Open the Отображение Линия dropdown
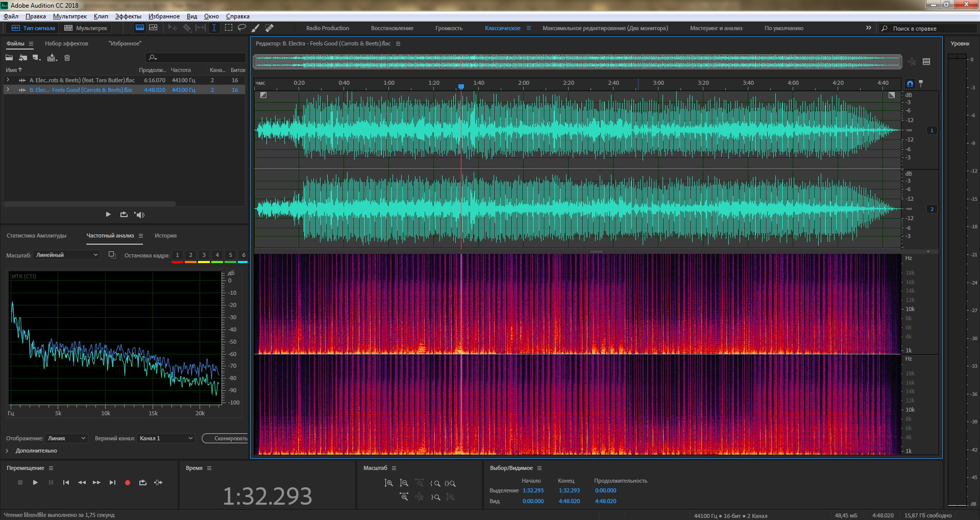This screenshot has width=980, height=520. pos(67,438)
